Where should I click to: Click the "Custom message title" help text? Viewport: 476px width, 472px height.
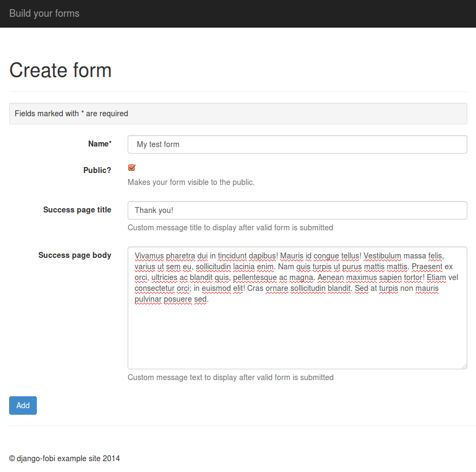[x=230, y=228]
